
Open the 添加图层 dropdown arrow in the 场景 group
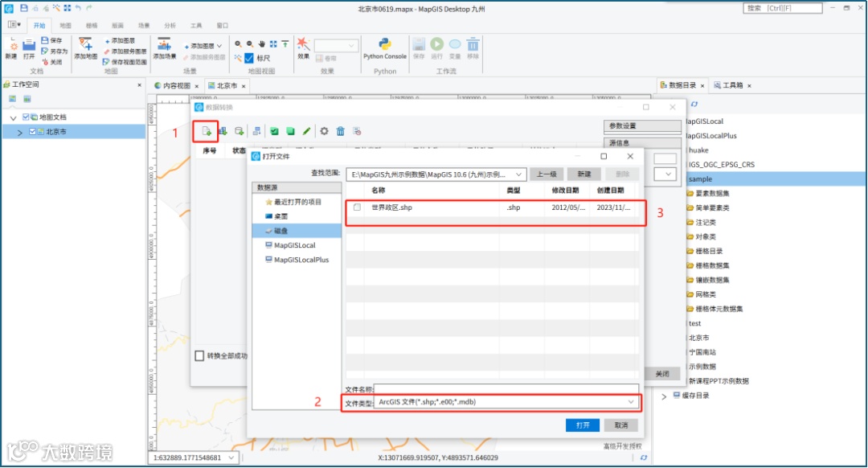219,46
